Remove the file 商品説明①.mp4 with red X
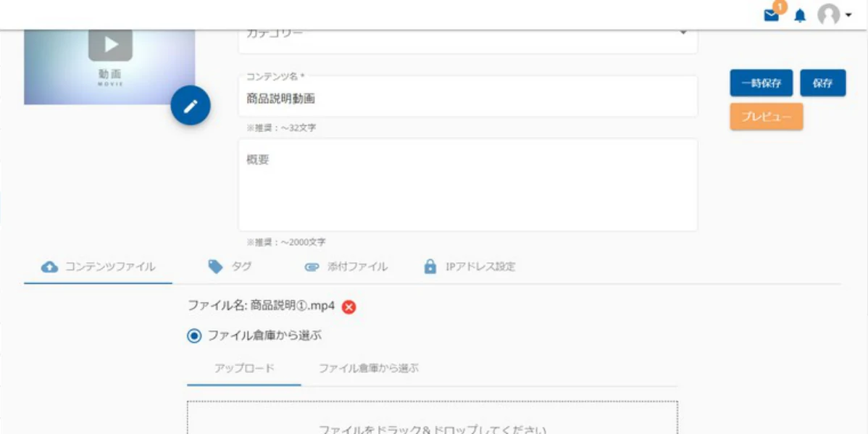 [349, 306]
